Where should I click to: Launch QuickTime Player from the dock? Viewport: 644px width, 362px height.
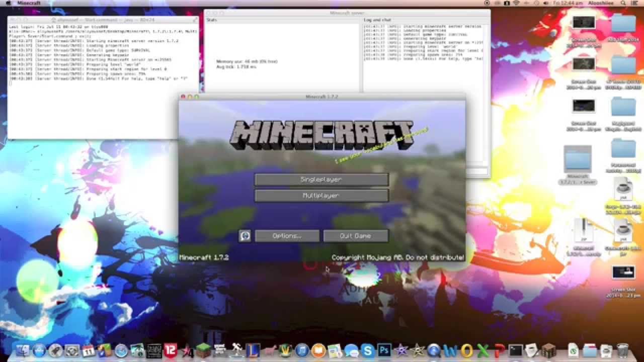coord(434,350)
